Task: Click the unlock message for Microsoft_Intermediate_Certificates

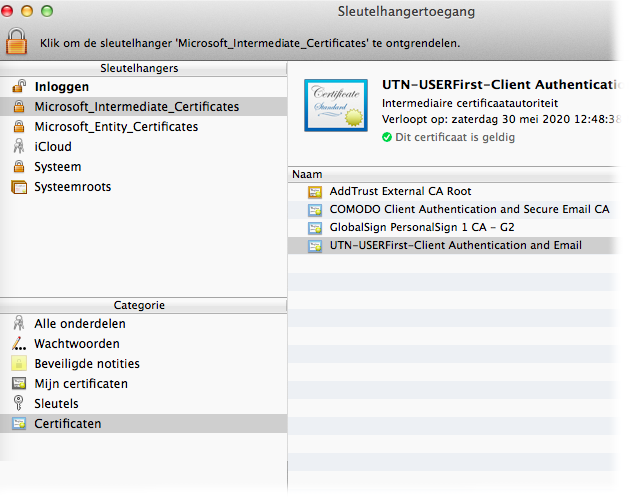Action: point(250,43)
